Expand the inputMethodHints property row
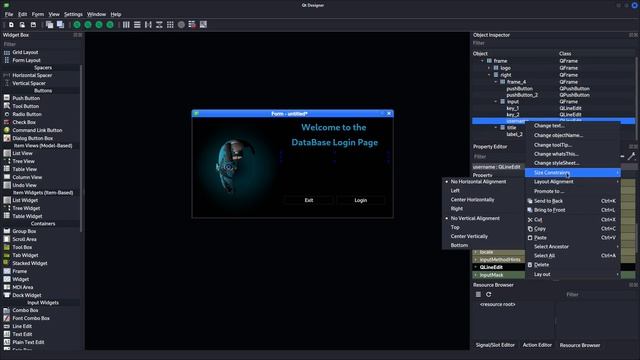640x360 pixels. (476, 260)
